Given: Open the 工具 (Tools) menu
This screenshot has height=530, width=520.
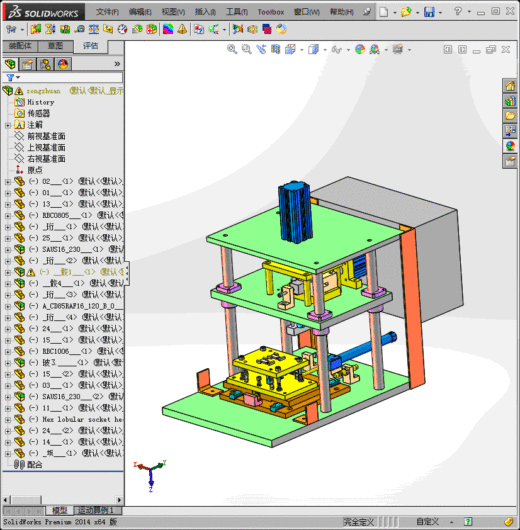Looking at the screenshot, I should click(237, 12).
